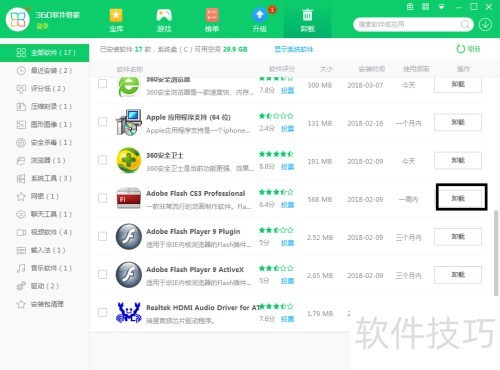
Task: Select 输入法 (1) category
Action: click(44, 250)
